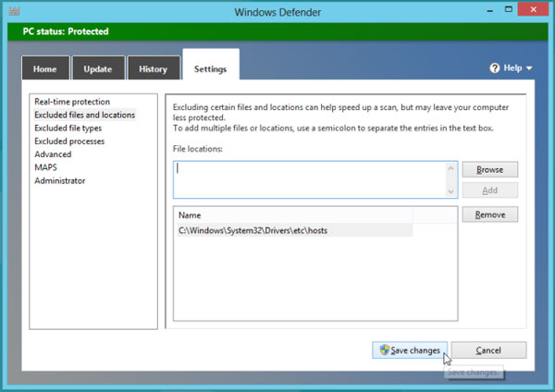
Task: Click inside the File locations text box
Action: coord(308,178)
